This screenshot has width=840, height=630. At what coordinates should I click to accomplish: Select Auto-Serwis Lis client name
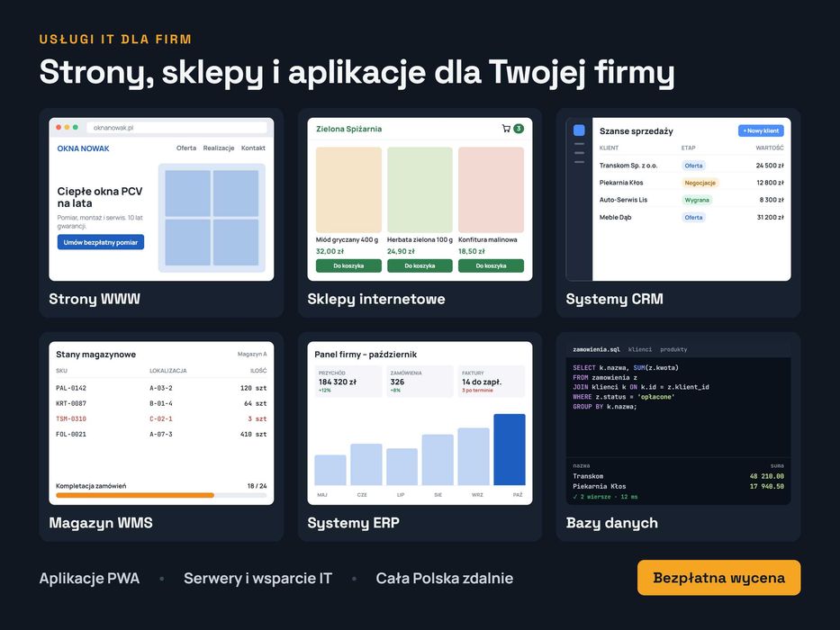pyautogui.click(x=623, y=200)
